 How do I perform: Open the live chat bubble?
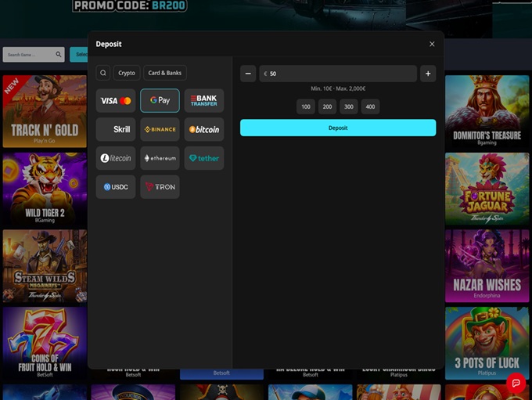pos(516,383)
